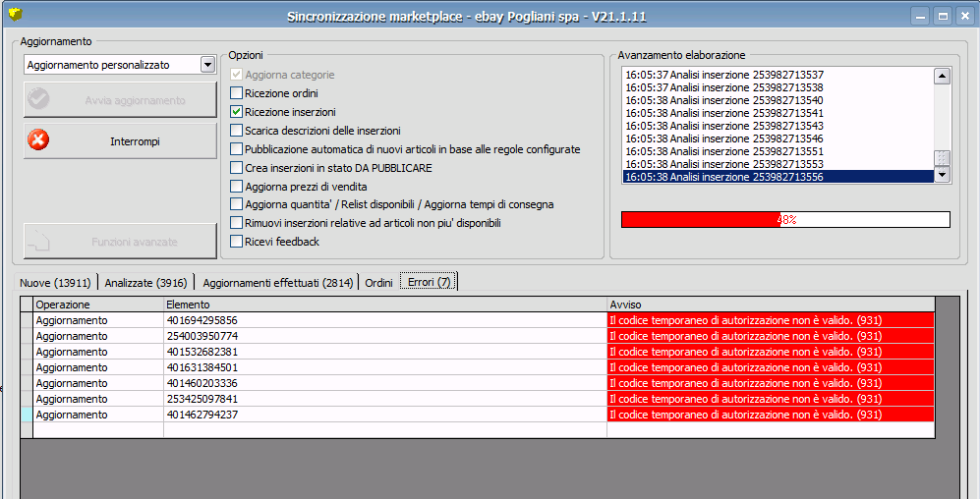Select log entry Analisi inserzione 253982713538
The image size is (980, 499).
pos(778,87)
